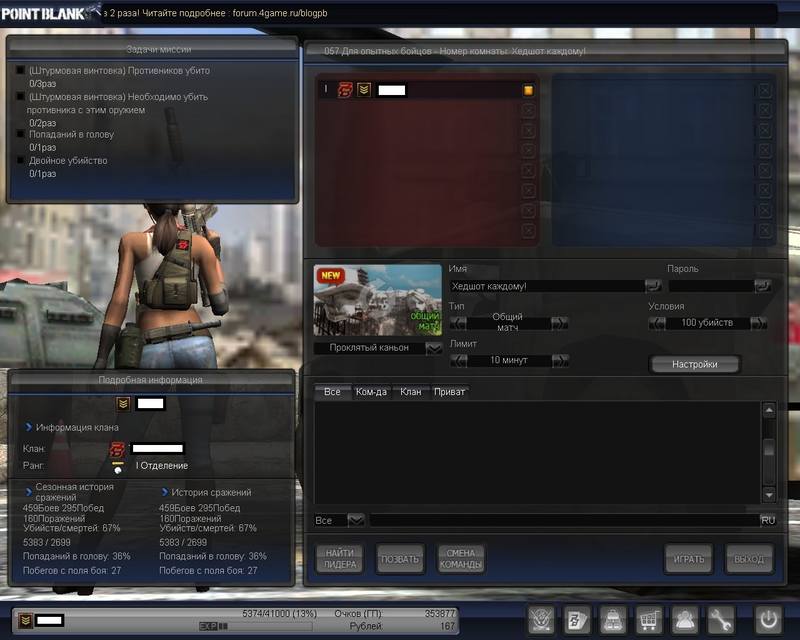The image size is (800, 640).
Task: Close the bottom slot in the red team panel
Action: (x=529, y=230)
